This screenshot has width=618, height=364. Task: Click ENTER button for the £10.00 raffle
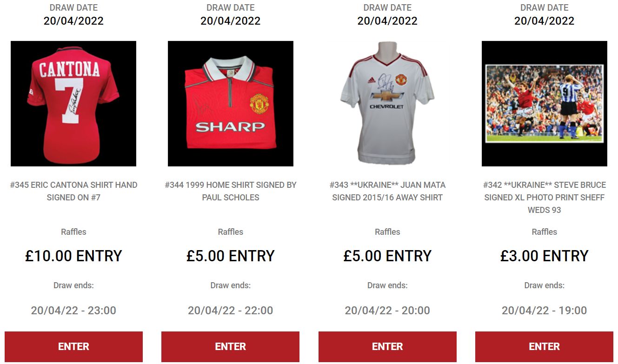[x=73, y=347]
